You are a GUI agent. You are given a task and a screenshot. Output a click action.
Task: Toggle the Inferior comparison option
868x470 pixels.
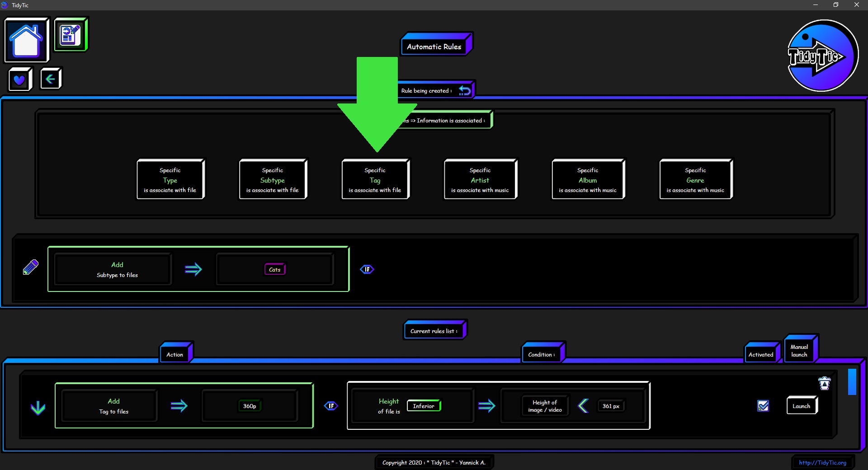click(x=424, y=406)
